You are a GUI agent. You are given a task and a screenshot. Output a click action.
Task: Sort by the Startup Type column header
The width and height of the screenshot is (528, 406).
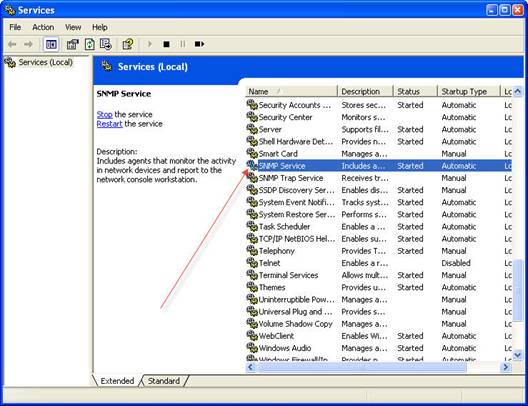pyautogui.click(x=469, y=92)
